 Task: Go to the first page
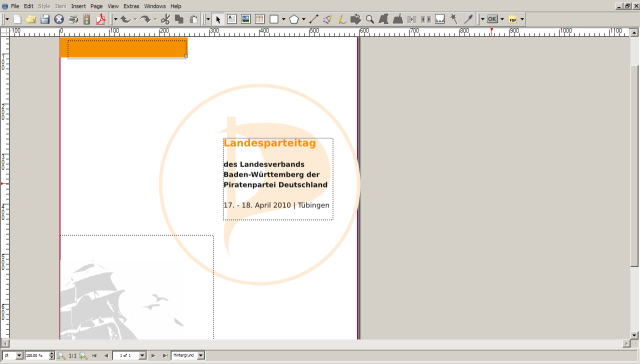[x=94, y=356]
